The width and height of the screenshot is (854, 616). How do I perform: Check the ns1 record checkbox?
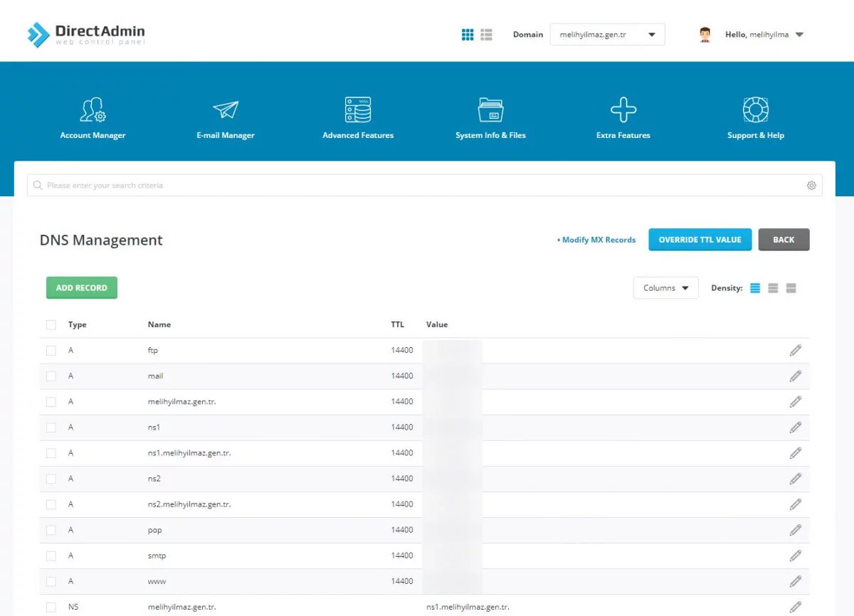click(51, 428)
